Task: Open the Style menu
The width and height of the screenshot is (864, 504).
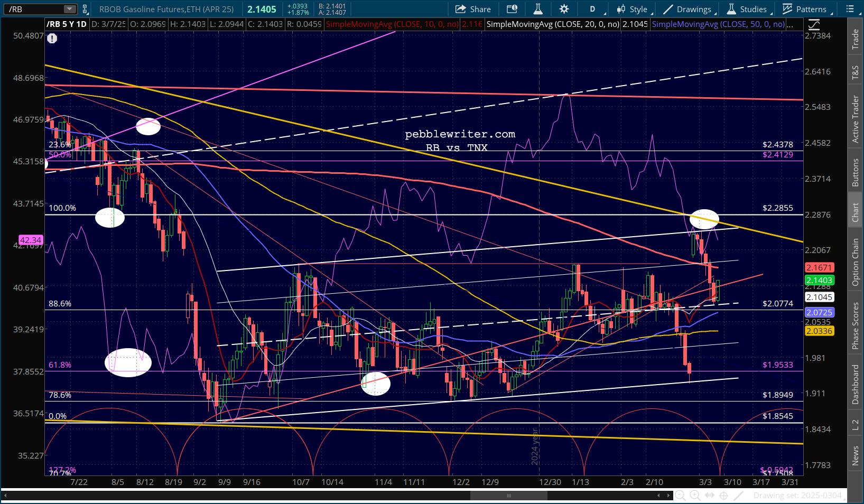Action: click(x=633, y=9)
